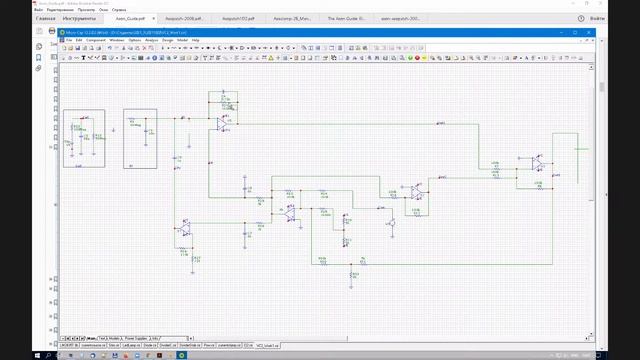Open the Edit menu in Micro-Cap
The height and width of the screenshot is (360, 640).
[79, 40]
